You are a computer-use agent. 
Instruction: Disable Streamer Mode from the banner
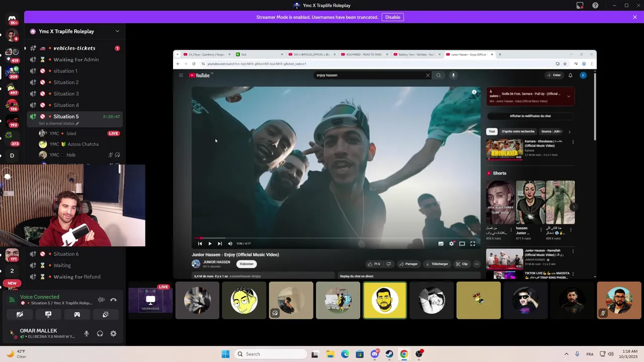click(x=392, y=17)
